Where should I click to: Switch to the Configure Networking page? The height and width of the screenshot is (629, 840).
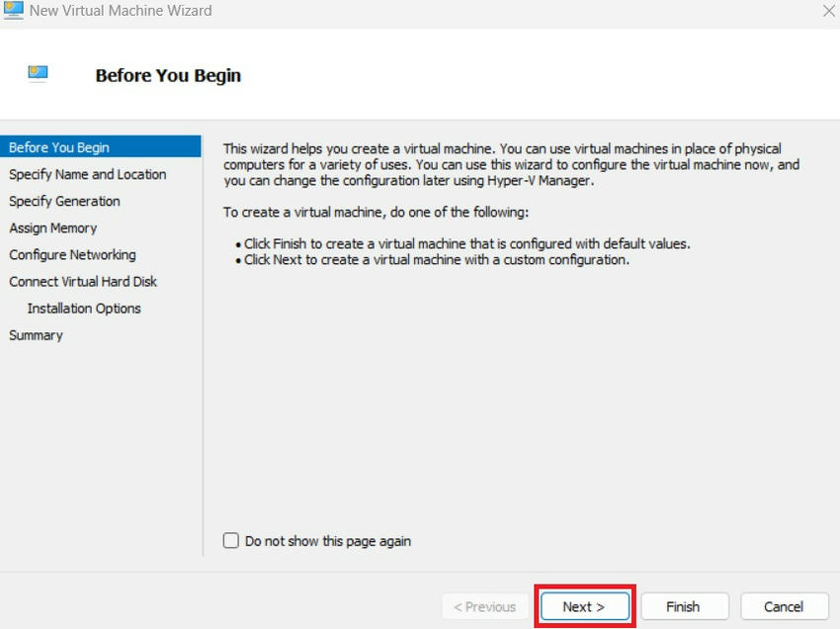tap(73, 254)
